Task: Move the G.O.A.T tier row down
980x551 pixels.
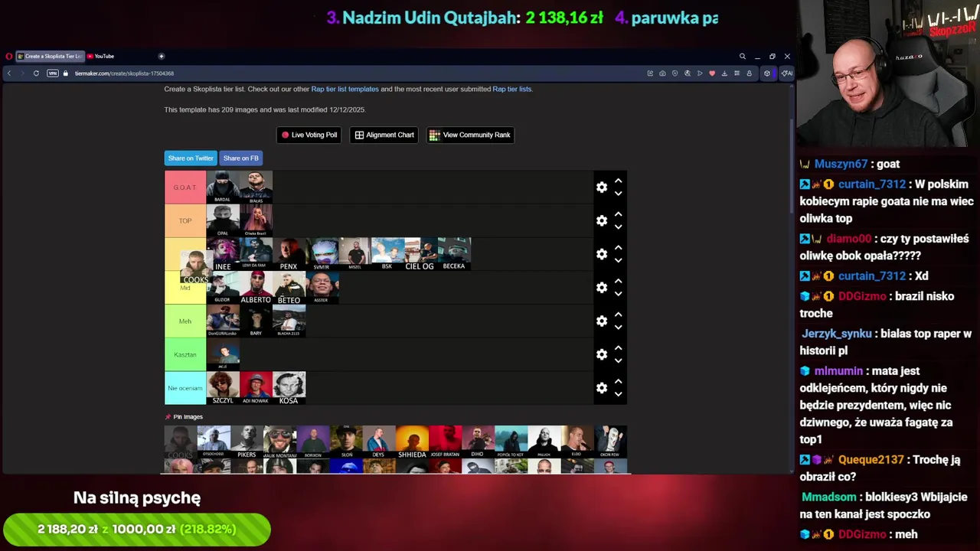Action: (618, 194)
